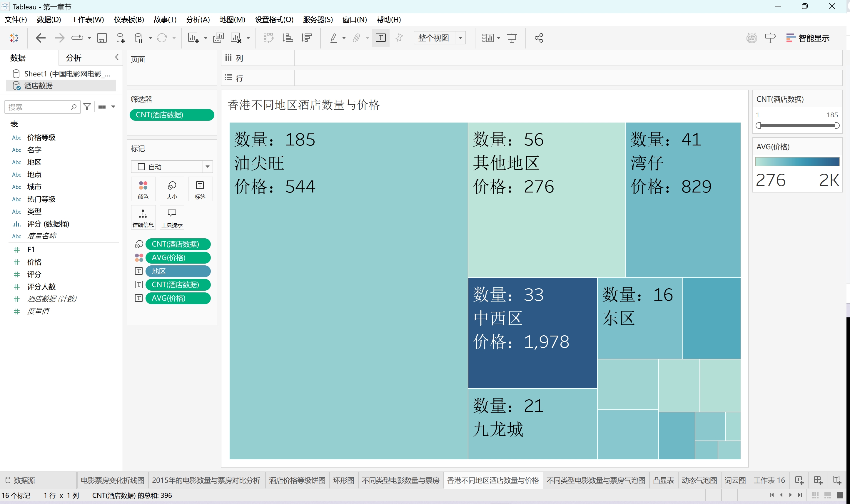The width and height of the screenshot is (850, 504).
Task: Click the New data source icon
Action: point(120,38)
